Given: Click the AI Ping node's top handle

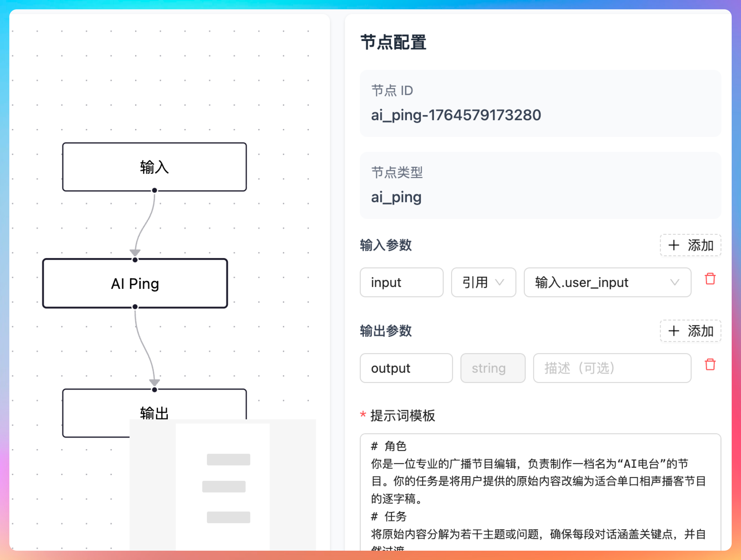Looking at the screenshot, I should point(135,260).
